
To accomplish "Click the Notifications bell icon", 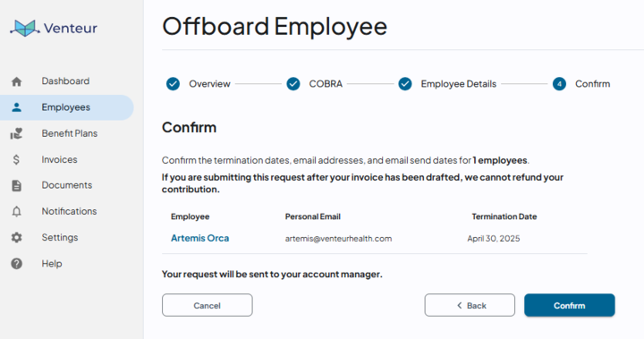I will pyautogui.click(x=16, y=212).
